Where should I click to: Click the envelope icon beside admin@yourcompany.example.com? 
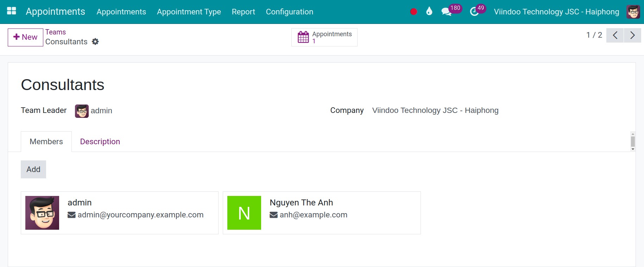point(71,215)
